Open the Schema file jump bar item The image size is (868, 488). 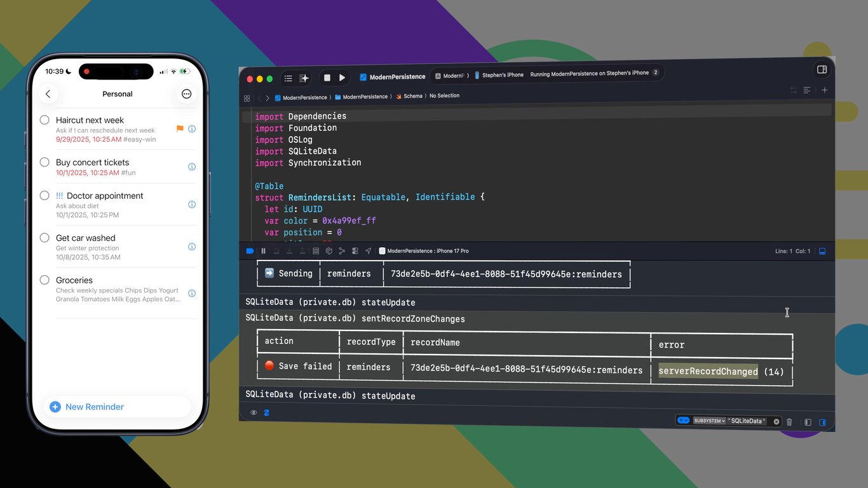(x=409, y=96)
